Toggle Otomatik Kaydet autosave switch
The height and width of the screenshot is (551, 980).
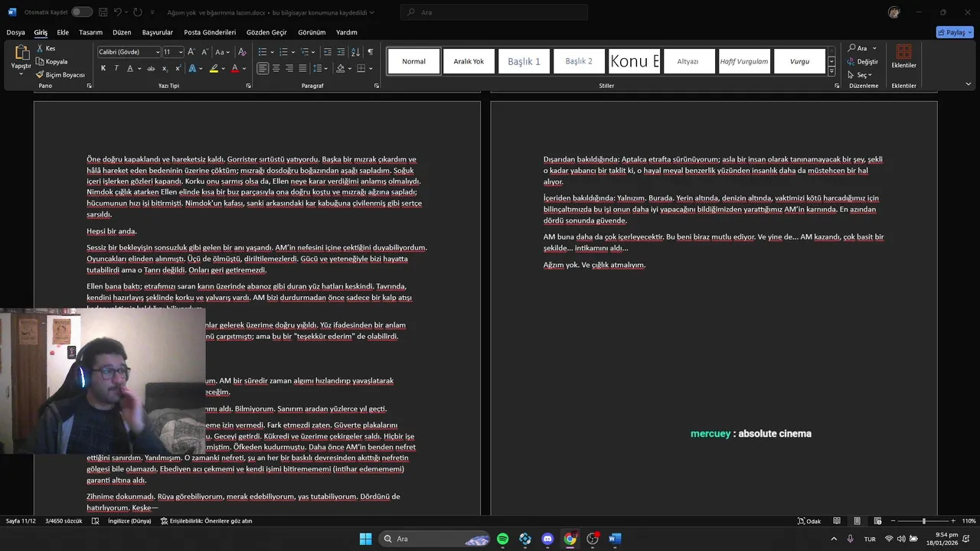coord(81,12)
